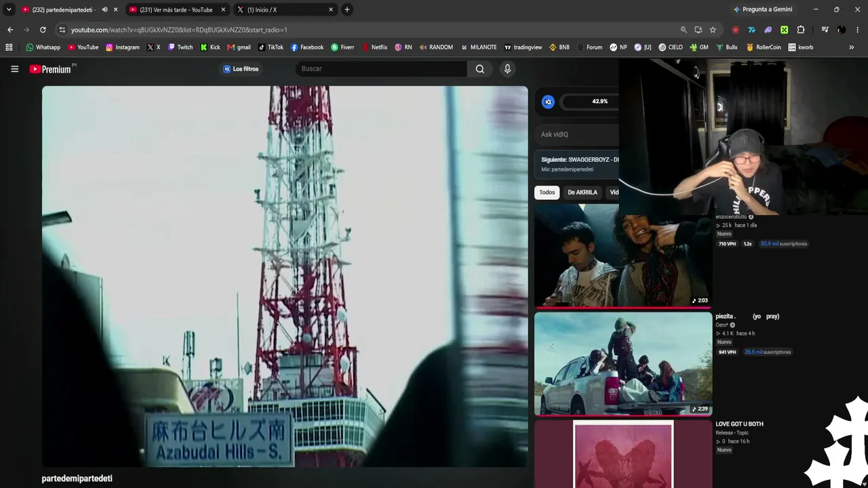Open the CIELO bookmark

(x=671, y=47)
